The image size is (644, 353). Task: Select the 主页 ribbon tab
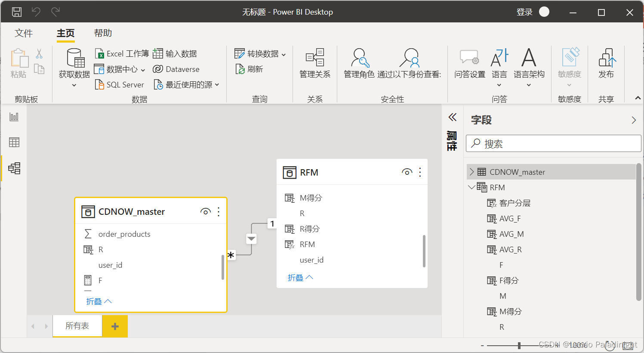point(66,33)
